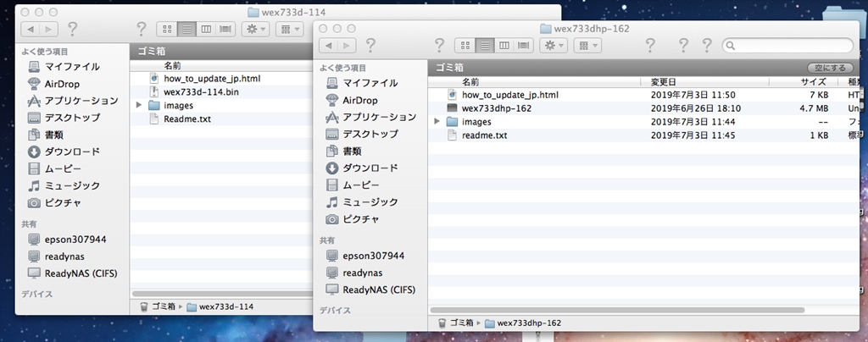Open マイファイル in wex733dhp-162 sidebar

tap(370, 83)
